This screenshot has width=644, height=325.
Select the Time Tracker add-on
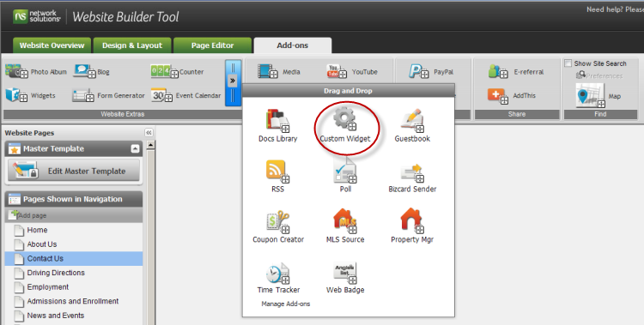pos(278,279)
